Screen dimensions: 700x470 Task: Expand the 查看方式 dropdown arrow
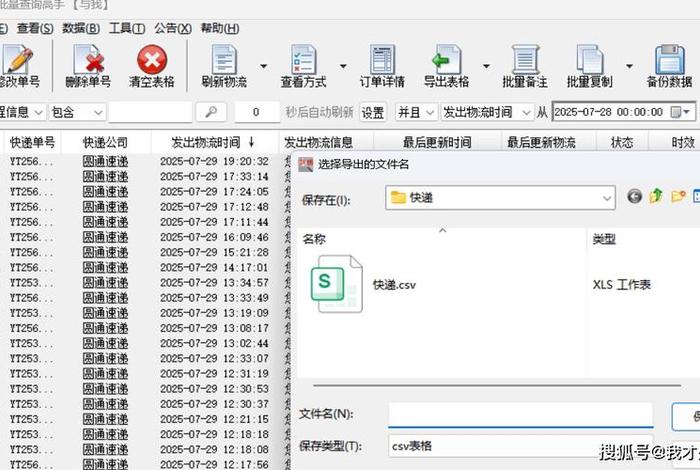tap(343, 66)
